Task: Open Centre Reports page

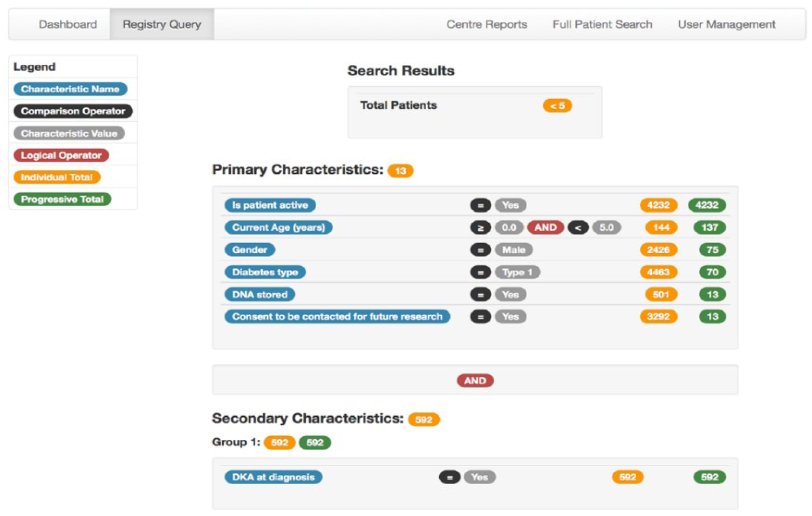Action: click(x=487, y=24)
